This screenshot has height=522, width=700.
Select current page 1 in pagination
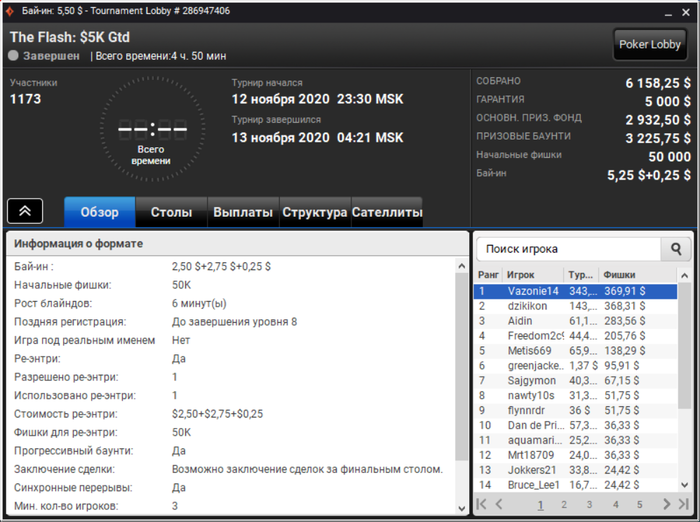tap(540, 505)
